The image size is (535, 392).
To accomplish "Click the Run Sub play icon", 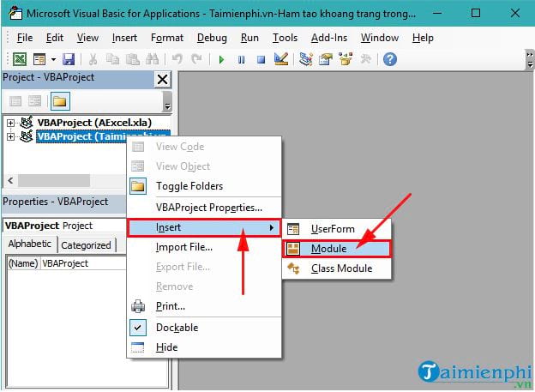I will tap(221, 60).
